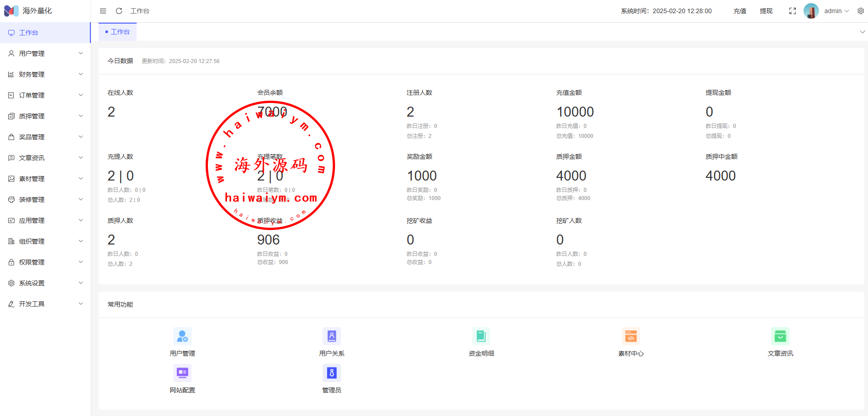
Task: Open 管理员 shortcut icon
Action: [331, 373]
